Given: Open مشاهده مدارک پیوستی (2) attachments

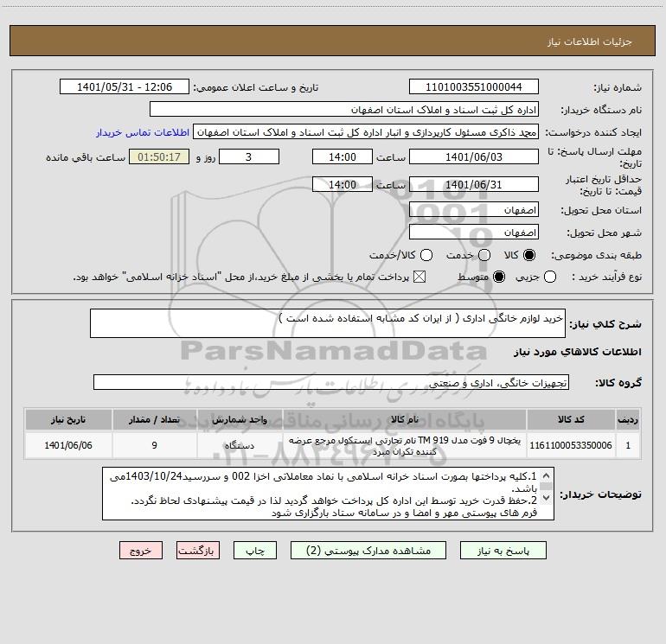Looking at the screenshot, I should coord(368,551).
